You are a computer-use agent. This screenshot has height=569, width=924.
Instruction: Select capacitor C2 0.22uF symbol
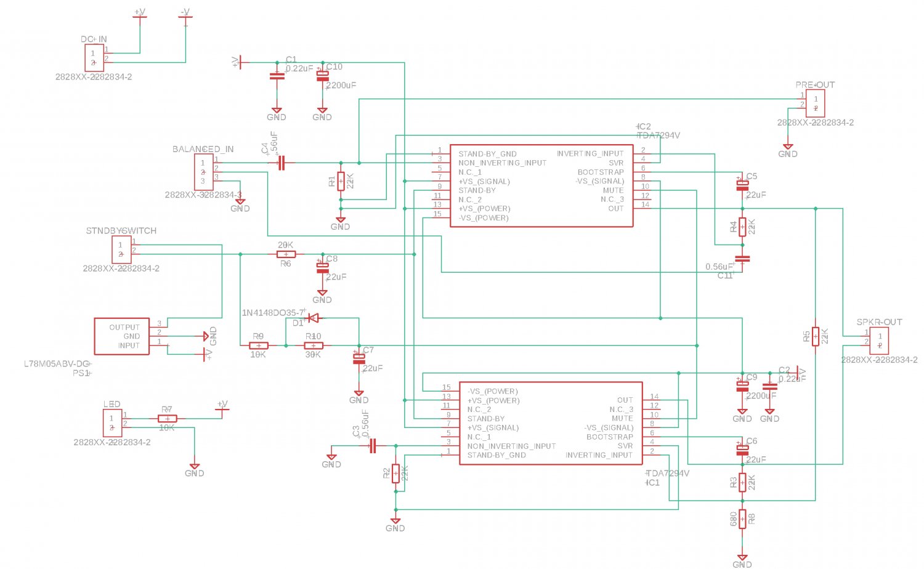pyautogui.click(x=769, y=386)
